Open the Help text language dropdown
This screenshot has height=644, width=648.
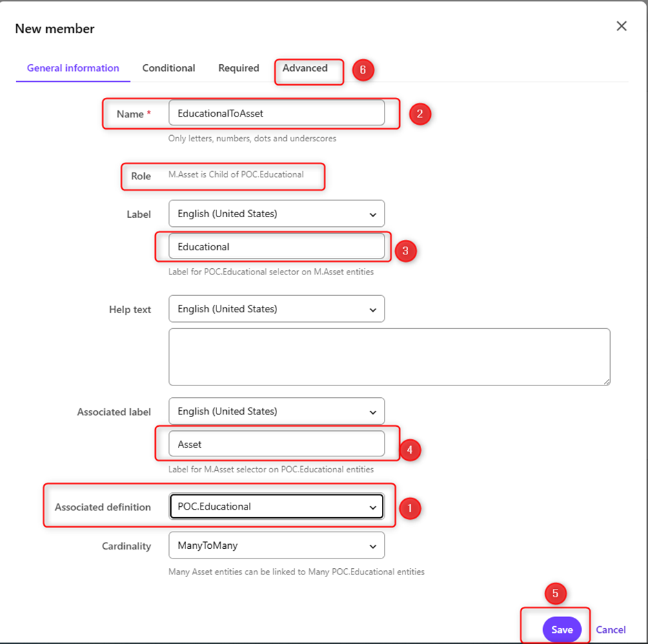(276, 309)
